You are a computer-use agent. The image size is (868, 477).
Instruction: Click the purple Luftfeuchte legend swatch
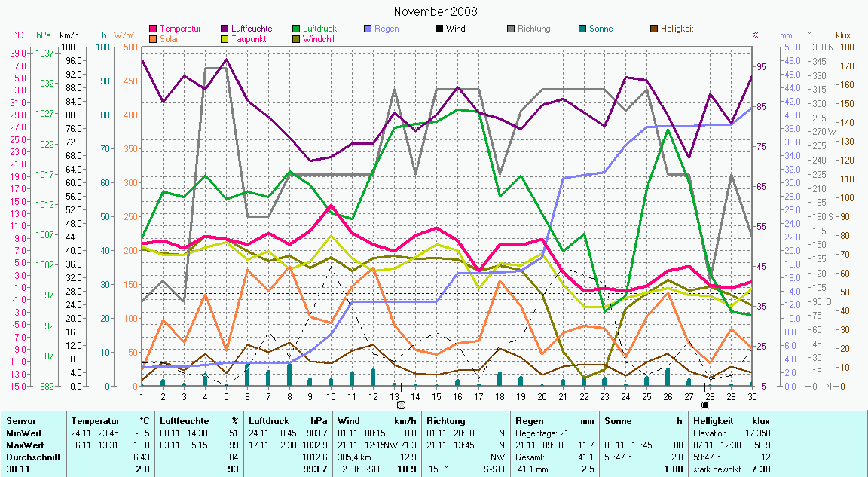pos(225,29)
